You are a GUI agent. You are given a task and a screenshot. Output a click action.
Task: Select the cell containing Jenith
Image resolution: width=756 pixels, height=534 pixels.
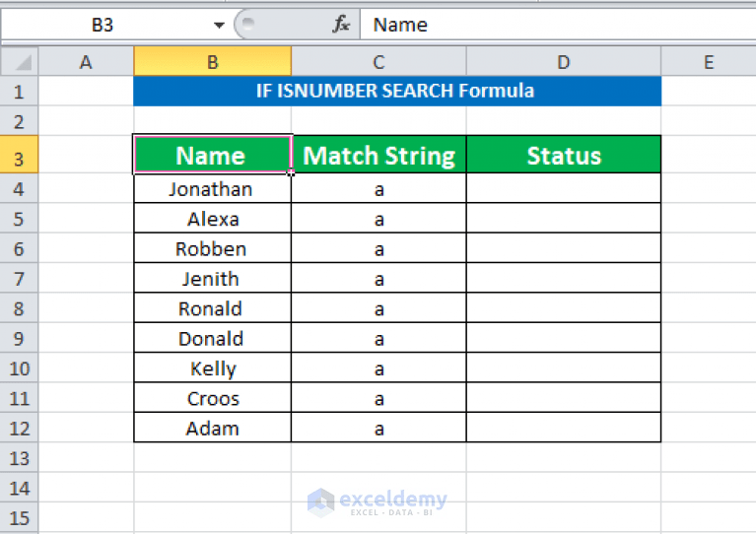click(213, 278)
